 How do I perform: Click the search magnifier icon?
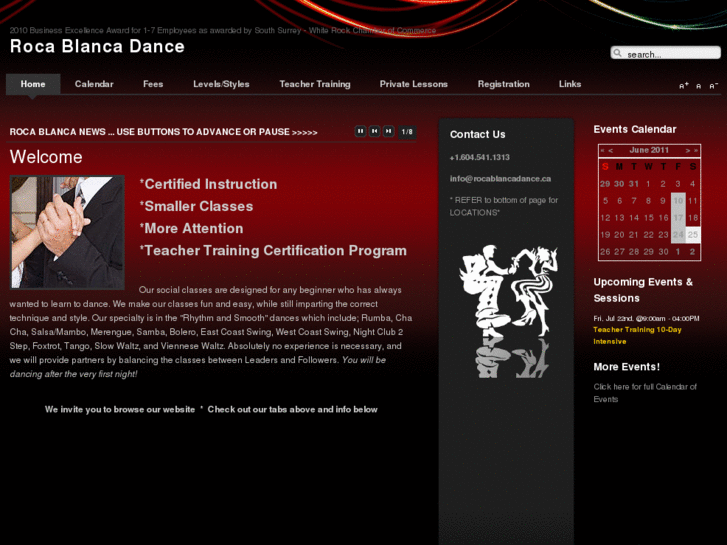618,53
